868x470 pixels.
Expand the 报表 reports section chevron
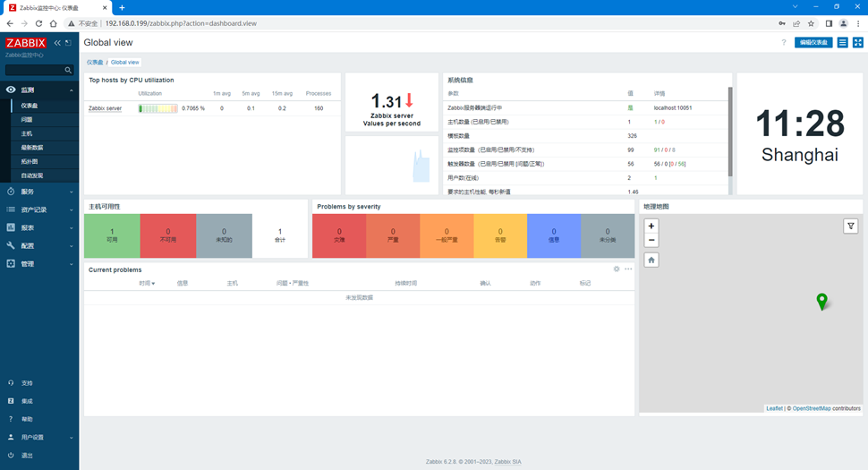72,228
